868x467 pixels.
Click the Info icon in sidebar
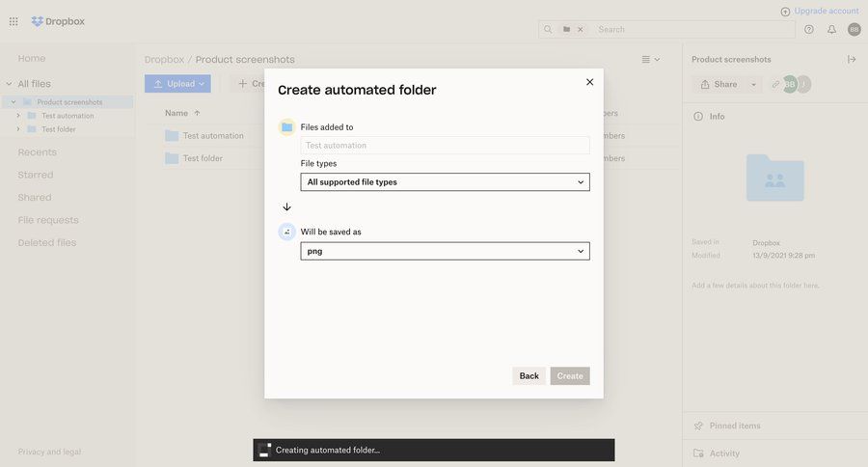coord(698,117)
